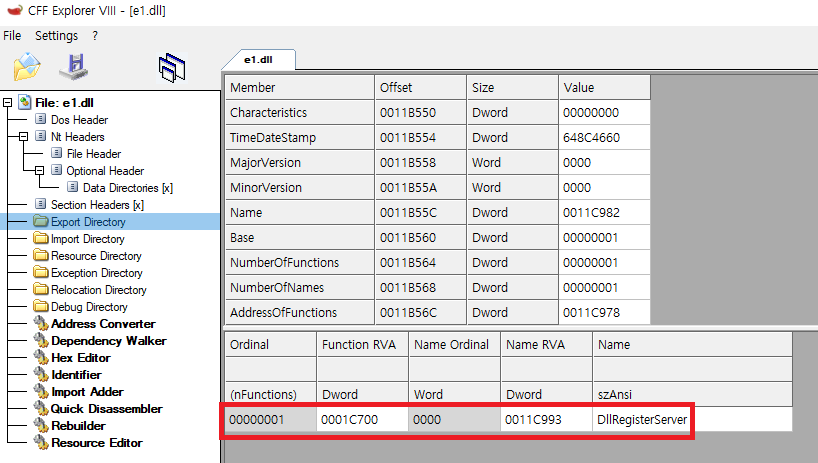
Task: Click the Dependency Walker tool icon
Action: click(x=41, y=340)
